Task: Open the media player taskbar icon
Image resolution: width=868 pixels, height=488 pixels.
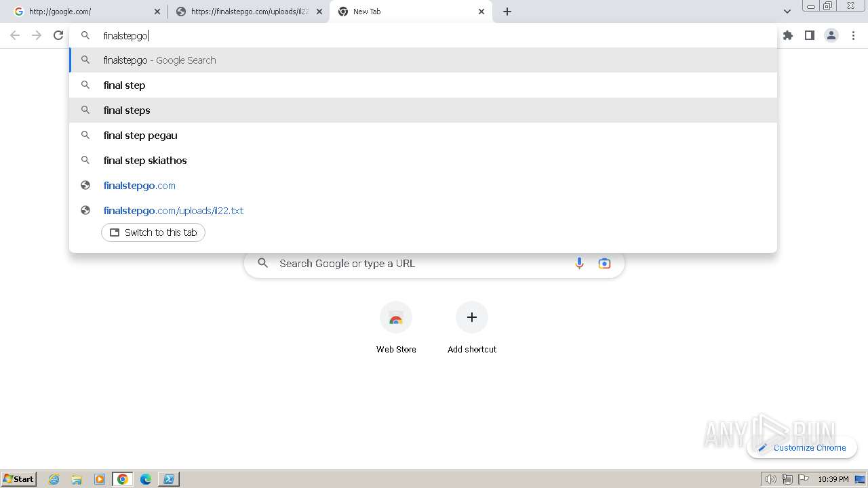Action: [x=100, y=479]
